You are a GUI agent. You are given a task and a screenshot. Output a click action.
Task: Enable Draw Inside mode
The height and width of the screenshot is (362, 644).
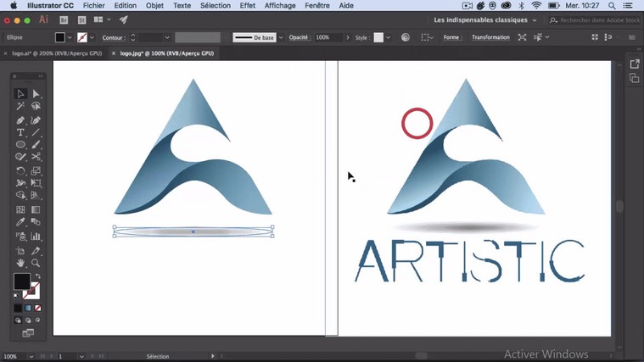38,320
